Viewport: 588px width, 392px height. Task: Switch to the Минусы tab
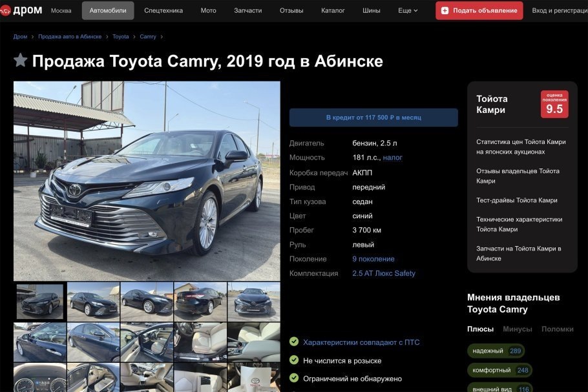click(x=517, y=329)
